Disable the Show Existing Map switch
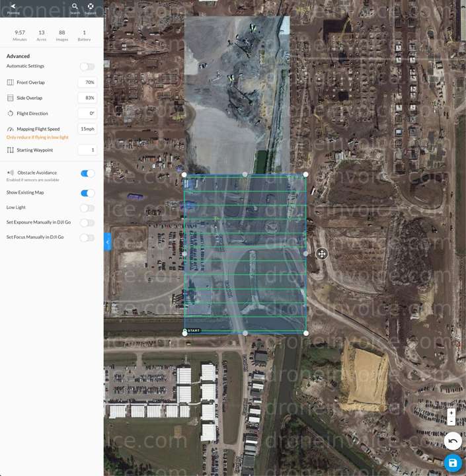The height and width of the screenshot is (476, 466). tap(87, 193)
